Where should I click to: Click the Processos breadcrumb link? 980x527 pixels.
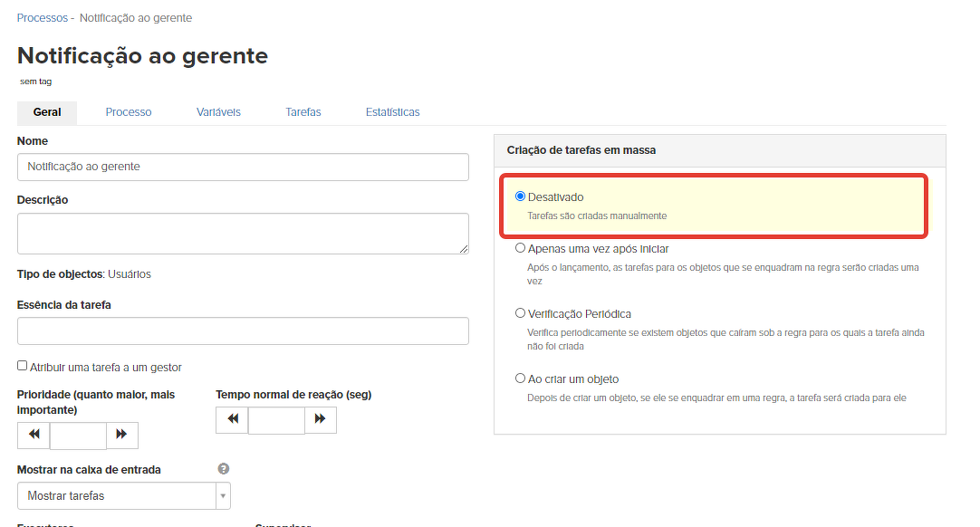(x=42, y=18)
